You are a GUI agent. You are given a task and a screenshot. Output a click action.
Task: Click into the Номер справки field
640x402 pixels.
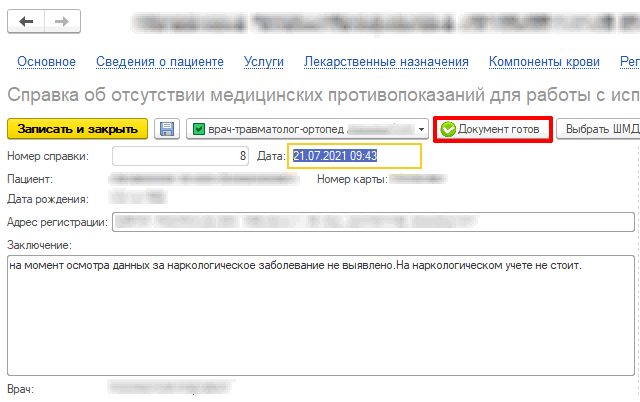pyautogui.click(x=181, y=156)
